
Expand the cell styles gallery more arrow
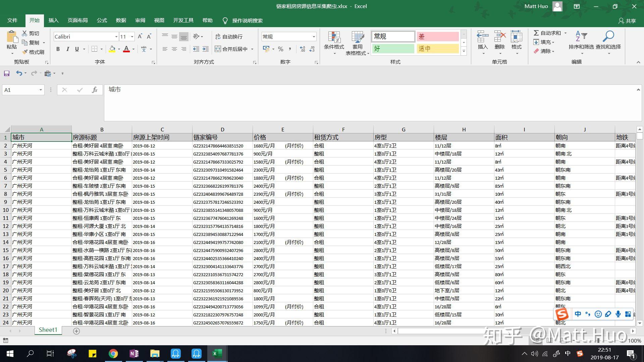coord(464,51)
